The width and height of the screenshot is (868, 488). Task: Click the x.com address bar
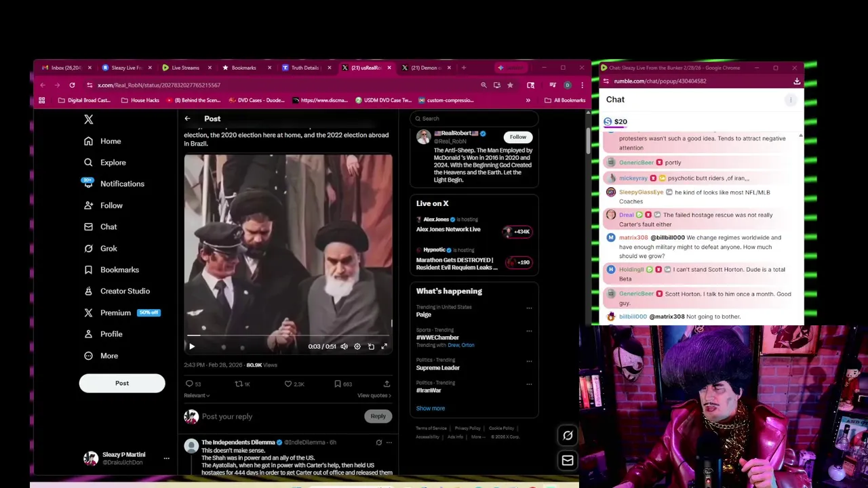pyautogui.click(x=281, y=85)
